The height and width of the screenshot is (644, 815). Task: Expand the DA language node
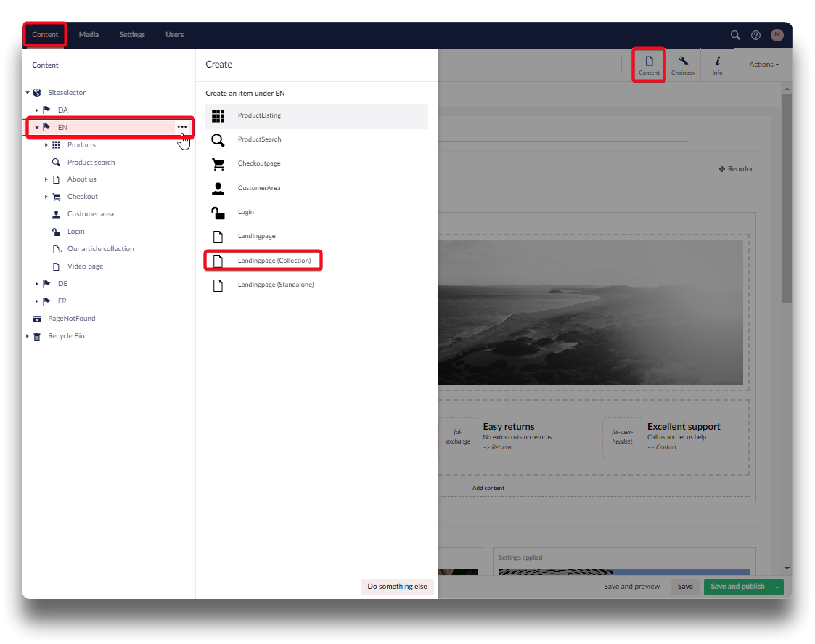(x=37, y=110)
